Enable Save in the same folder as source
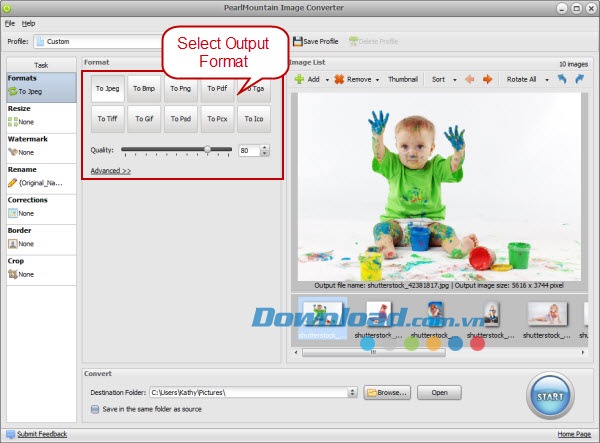The width and height of the screenshot is (600, 443). (x=95, y=409)
